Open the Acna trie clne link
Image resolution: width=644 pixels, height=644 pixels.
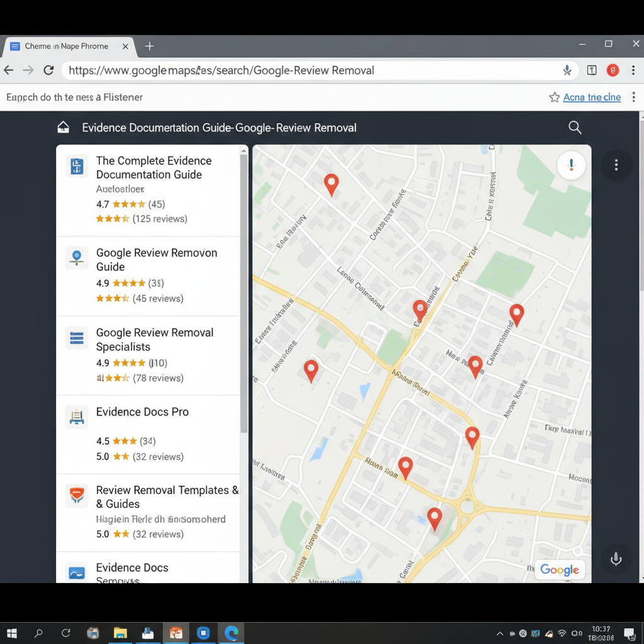coord(592,97)
